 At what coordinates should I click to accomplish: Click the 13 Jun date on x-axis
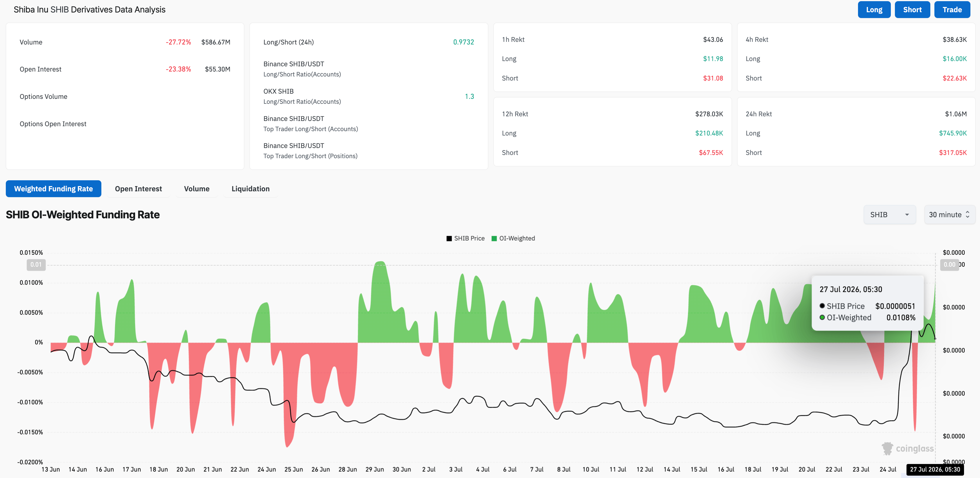pyautogui.click(x=51, y=470)
